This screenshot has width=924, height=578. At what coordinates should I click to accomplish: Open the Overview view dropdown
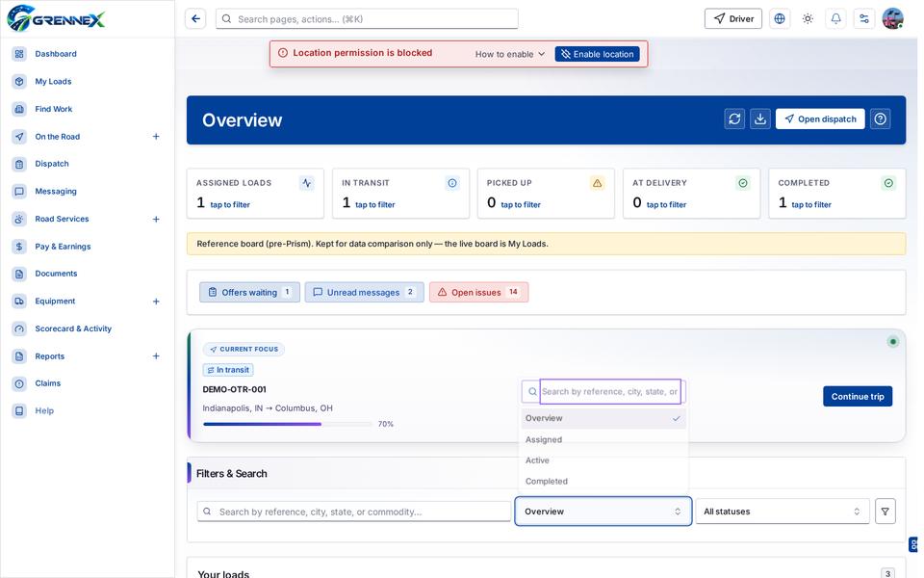(x=603, y=512)
